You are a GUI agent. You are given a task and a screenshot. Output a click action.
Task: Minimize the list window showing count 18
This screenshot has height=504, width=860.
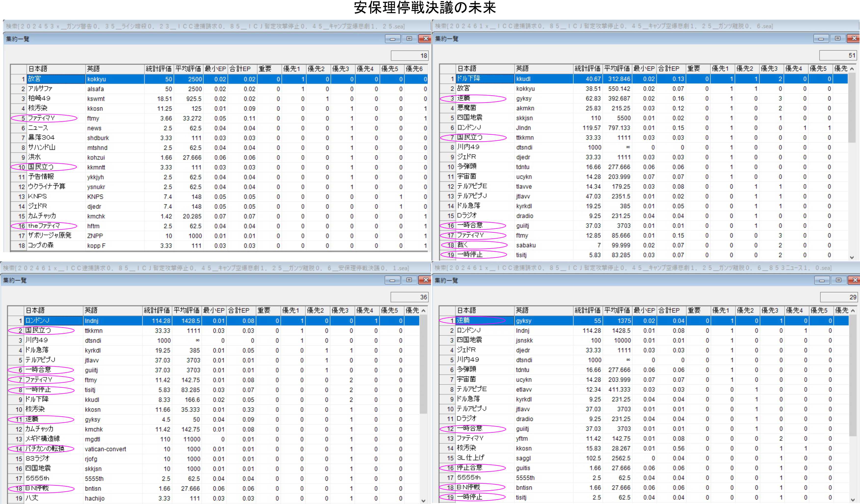(x=393, y=39)
